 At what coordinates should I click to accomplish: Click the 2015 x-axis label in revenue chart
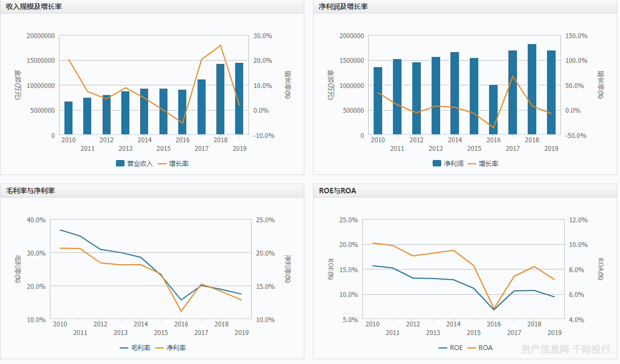[x=163, y=148]
